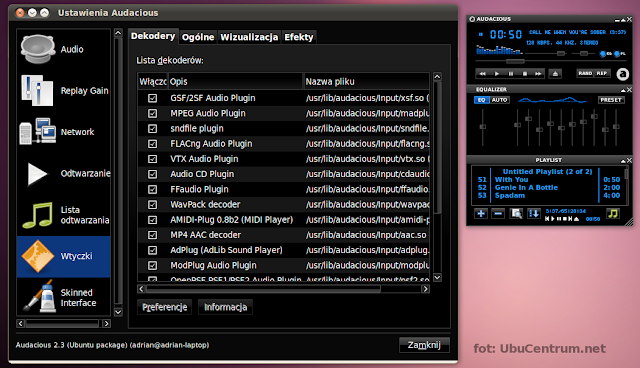
Task: Select the Lista odtwarzania category
Action: coord(64,215)
